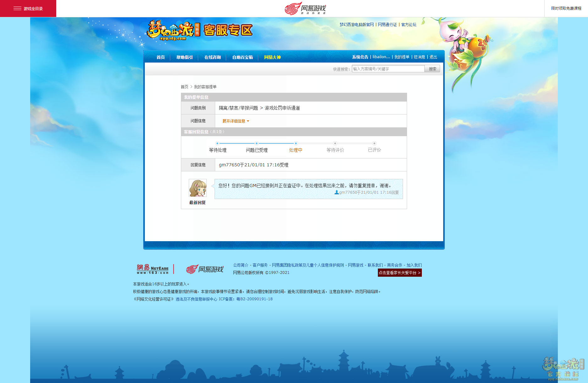This screenshot has height=383, width=588.
Task: Open 网易游戏 footer text link
Action: [x=356, y=265]
